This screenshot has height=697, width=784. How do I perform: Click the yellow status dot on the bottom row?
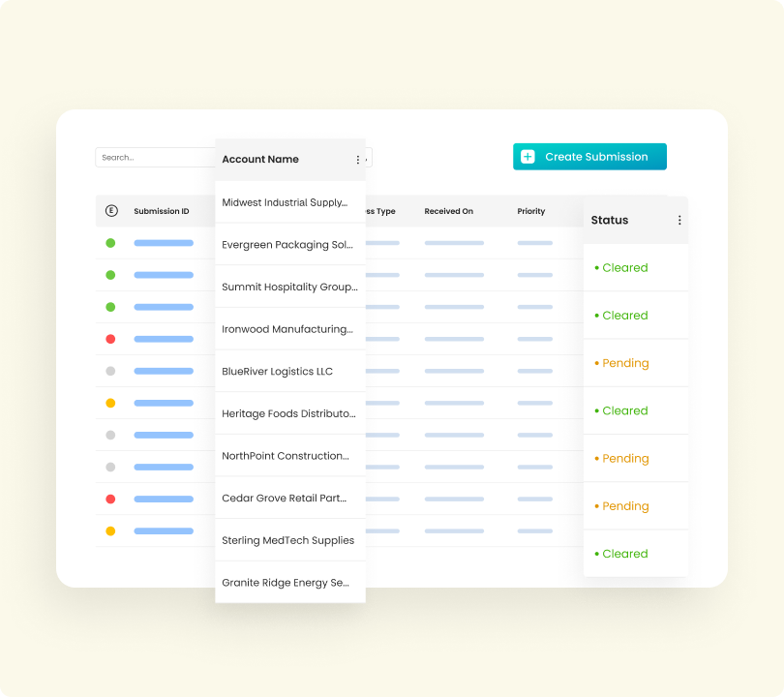point(110,530)
